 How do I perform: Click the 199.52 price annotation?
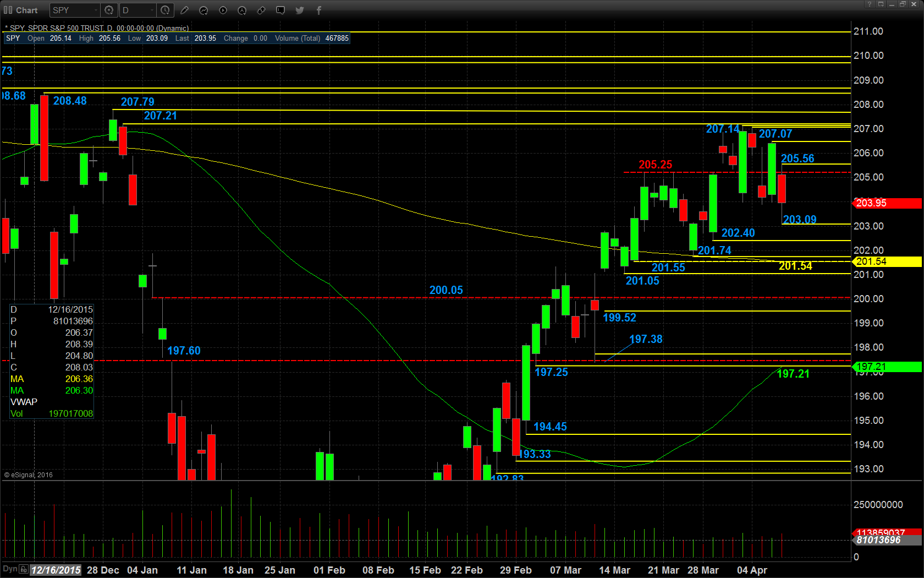619,318
